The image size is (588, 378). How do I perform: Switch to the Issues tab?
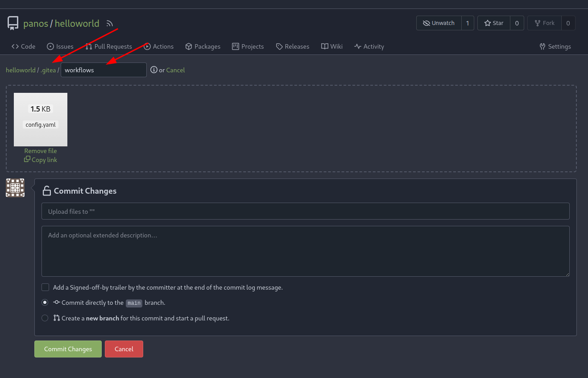click(60, 46)
